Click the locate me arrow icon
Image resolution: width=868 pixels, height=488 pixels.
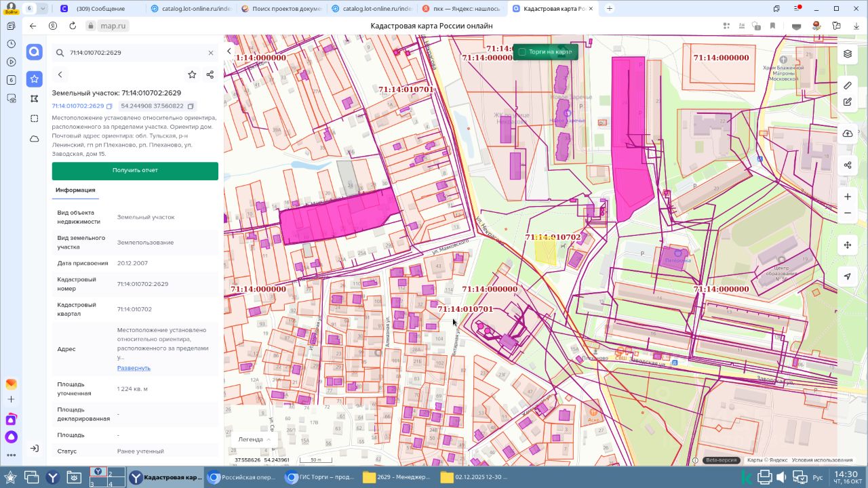click(847, 277)
